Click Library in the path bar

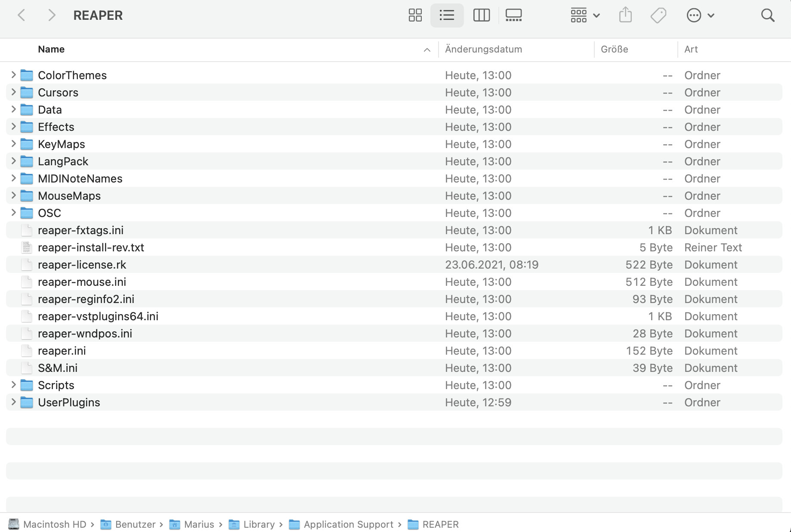click(x=259, y=524)
